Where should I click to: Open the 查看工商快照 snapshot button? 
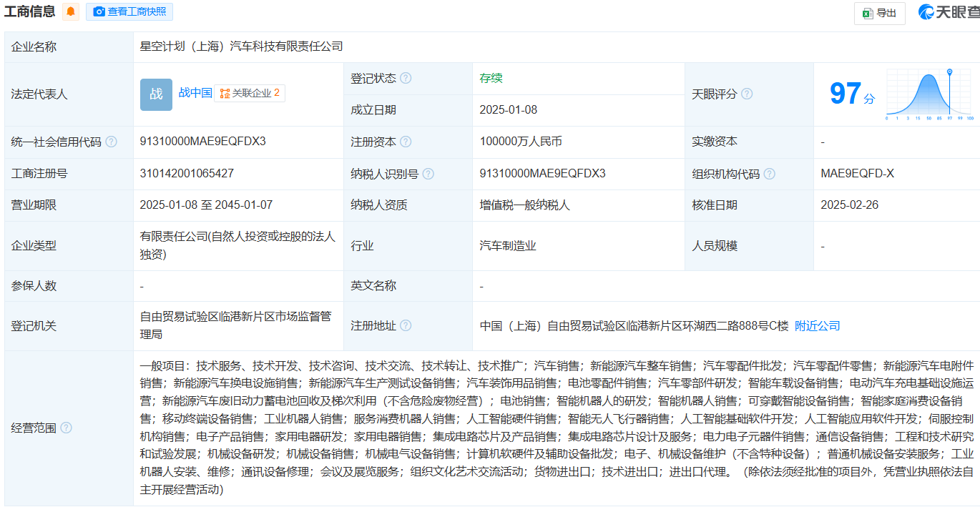click(x=129, y=11)
